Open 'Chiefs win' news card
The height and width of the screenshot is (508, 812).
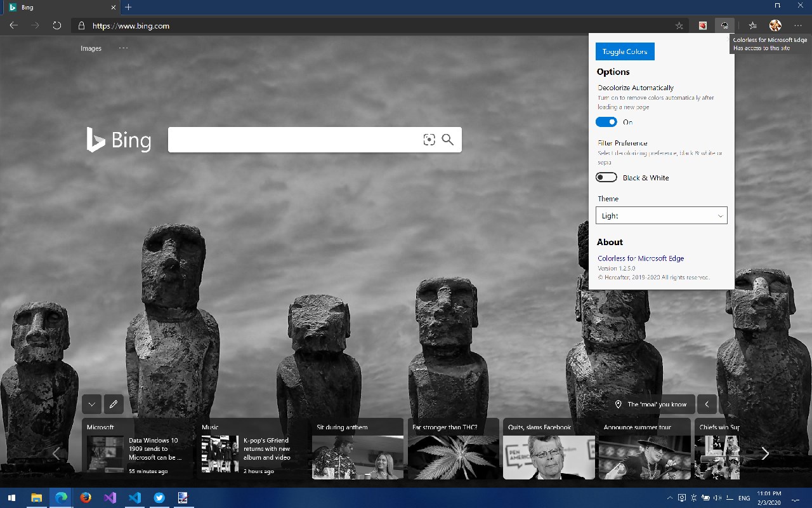coord(717,448)
